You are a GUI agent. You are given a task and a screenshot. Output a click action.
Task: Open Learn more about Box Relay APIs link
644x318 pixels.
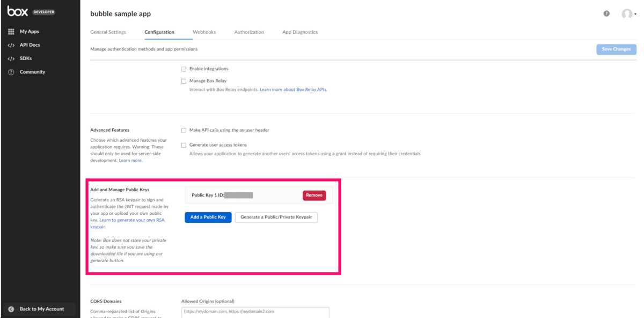tap(293, 90)
